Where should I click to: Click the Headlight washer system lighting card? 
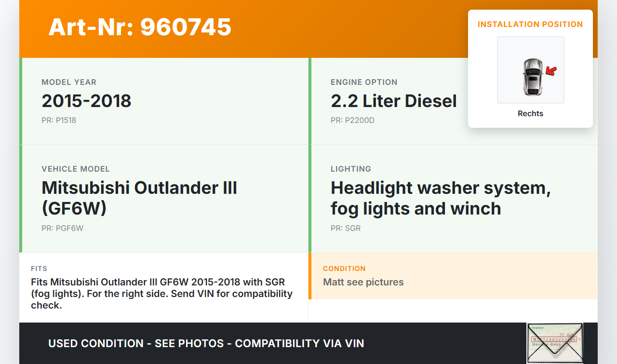pyautogui.click(x=453, y=199)
